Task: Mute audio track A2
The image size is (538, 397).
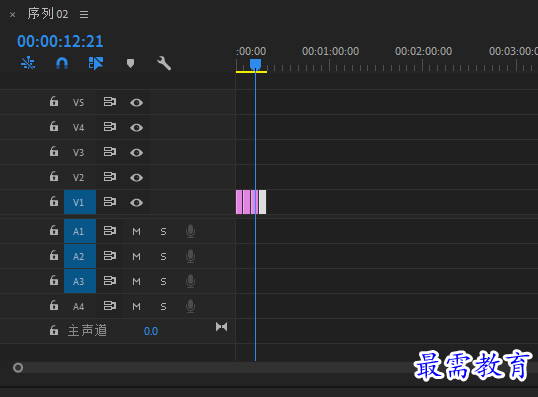Action: pyautogui.click(x=137, y=257)
